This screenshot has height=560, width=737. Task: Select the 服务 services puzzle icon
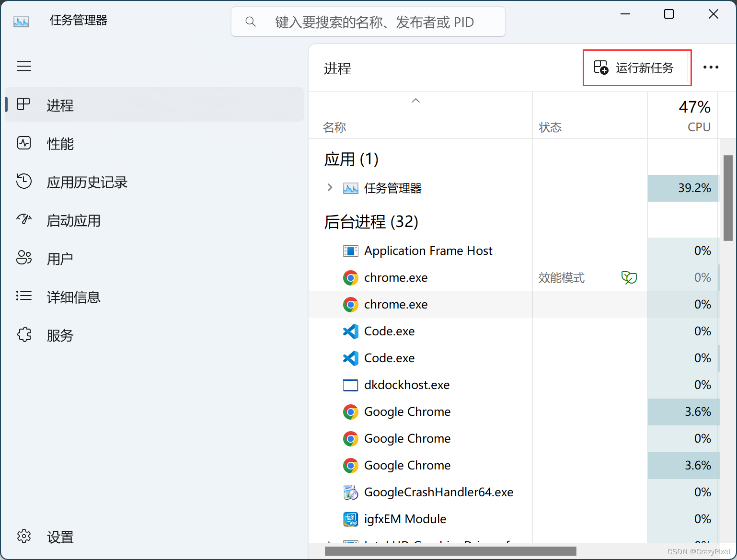[x=24, y=334]
